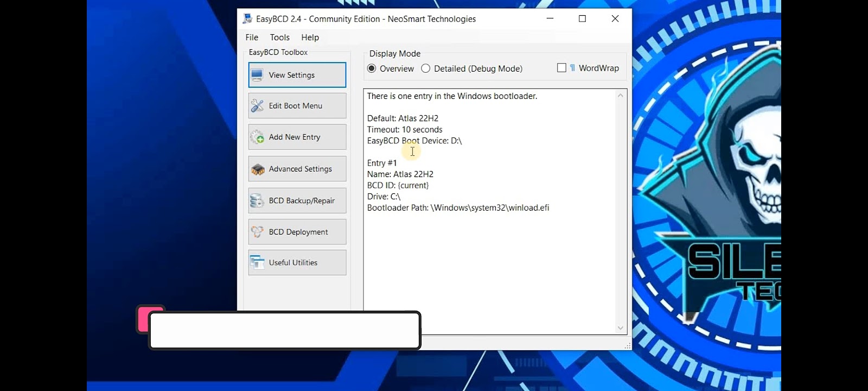Click the BCD Deployment icon
The image size is (868, 391).
[257, 232]
